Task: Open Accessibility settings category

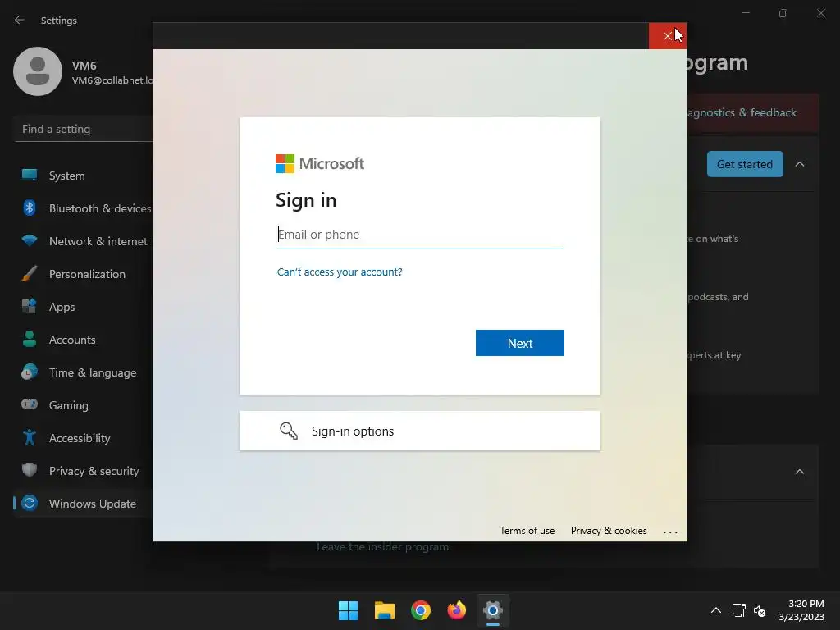Action: pyautogui.click(x=83, y=438)
